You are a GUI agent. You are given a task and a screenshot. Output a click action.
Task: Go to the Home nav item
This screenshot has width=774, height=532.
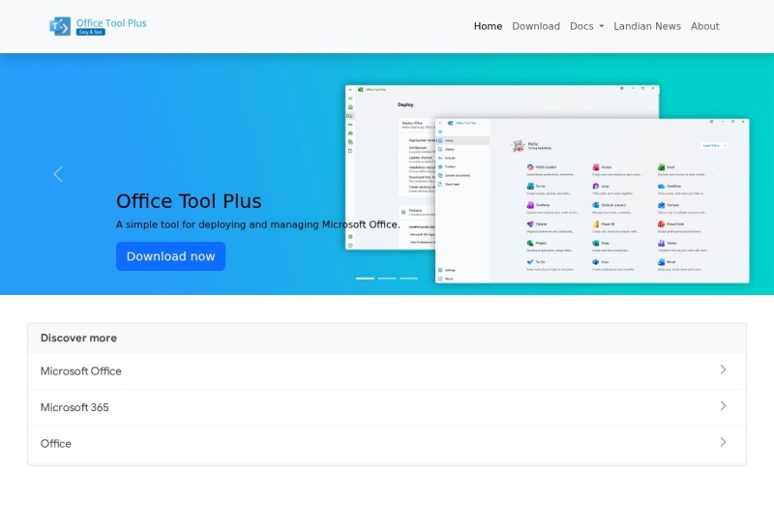(x=488, y=26)
